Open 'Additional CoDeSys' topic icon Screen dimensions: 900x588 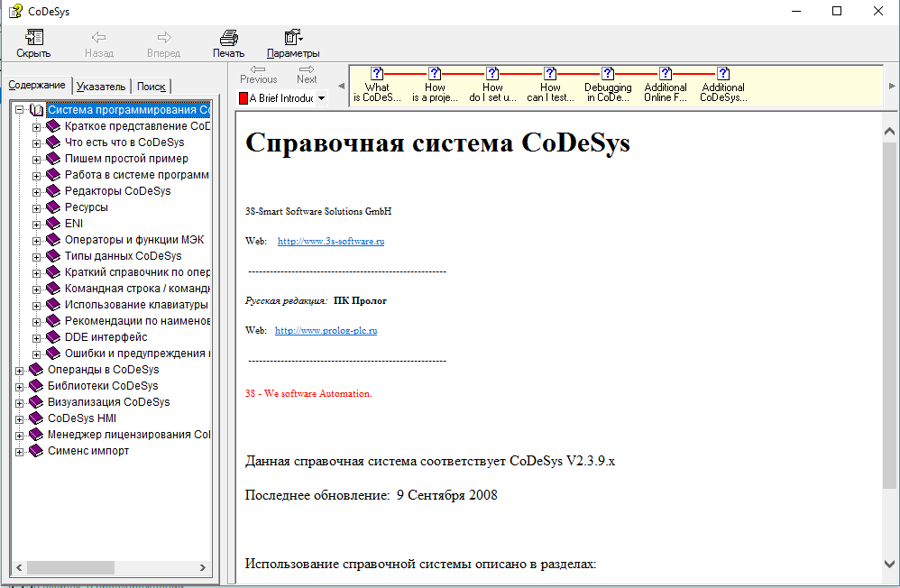(x=724, y=74)
